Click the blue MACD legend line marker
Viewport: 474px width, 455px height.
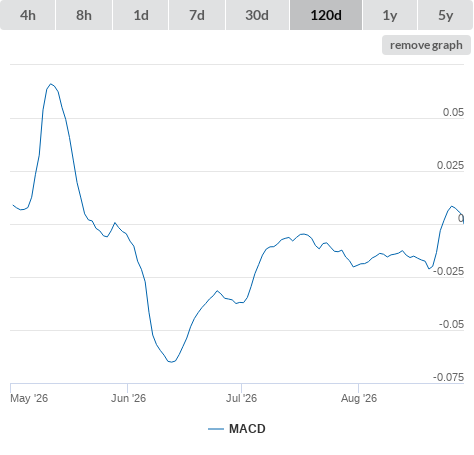[216, 429]
